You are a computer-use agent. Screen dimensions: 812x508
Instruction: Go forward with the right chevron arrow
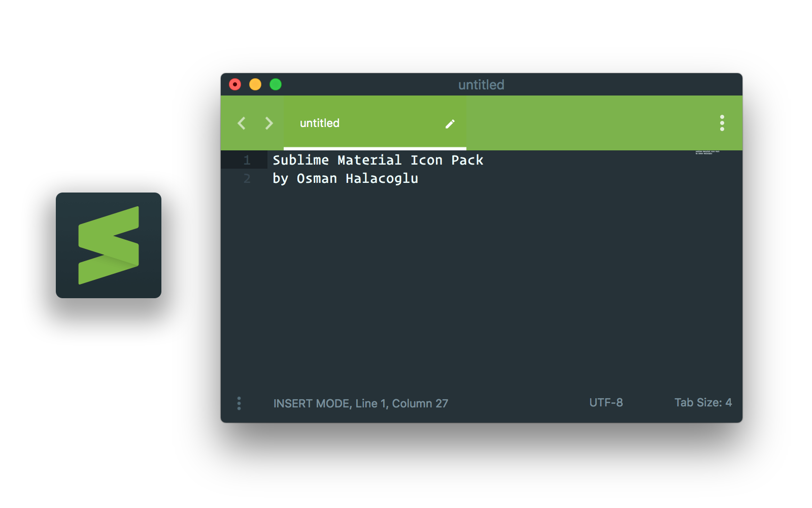tap(269, 123)
